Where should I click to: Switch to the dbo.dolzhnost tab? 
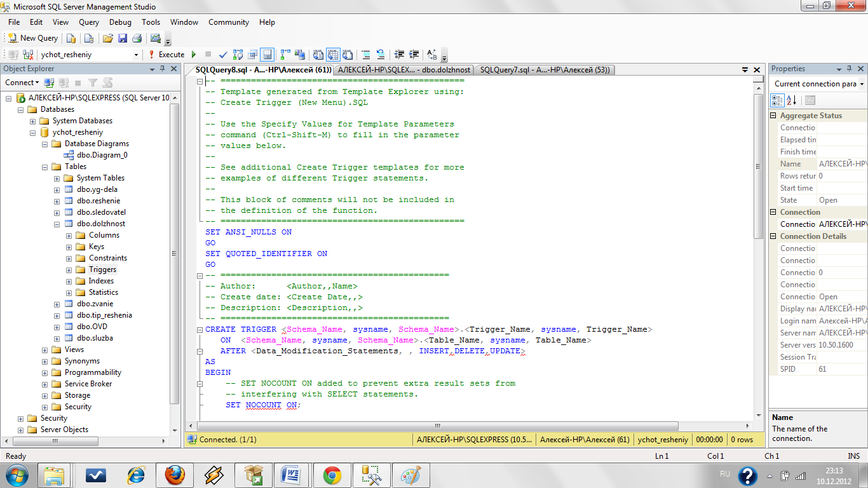point(404,70)
